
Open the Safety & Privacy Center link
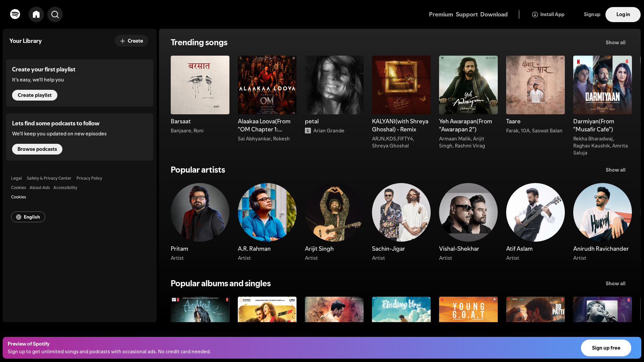coord(49,178)
